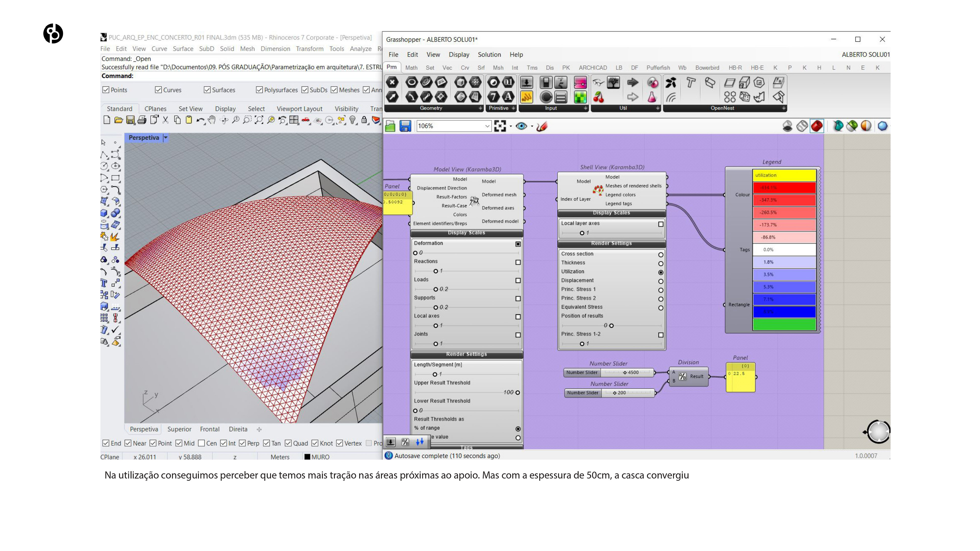980x551 pixels.
Task: Select the Displacement render setting radio button
Action: point(660,281)
